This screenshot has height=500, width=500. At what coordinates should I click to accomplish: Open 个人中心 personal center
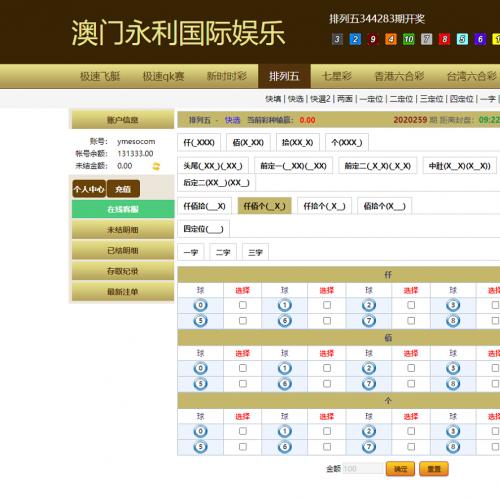pyautogui.click(x=89, y=189)
